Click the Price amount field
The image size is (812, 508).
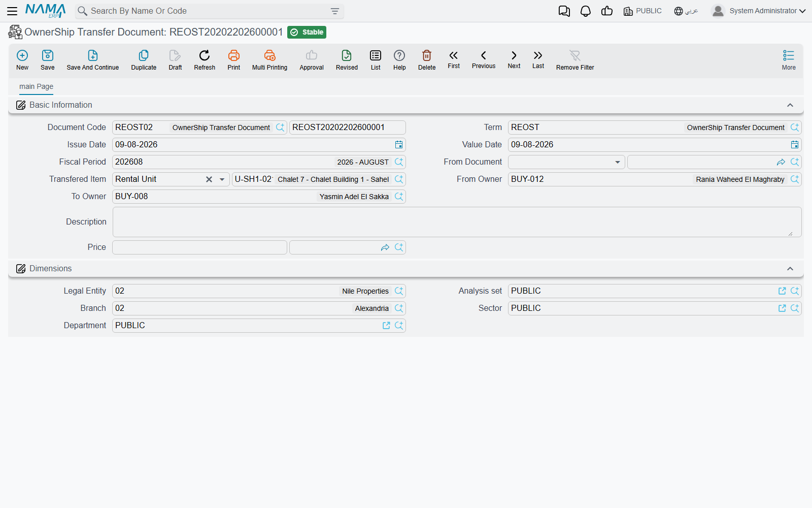point(199,247)
